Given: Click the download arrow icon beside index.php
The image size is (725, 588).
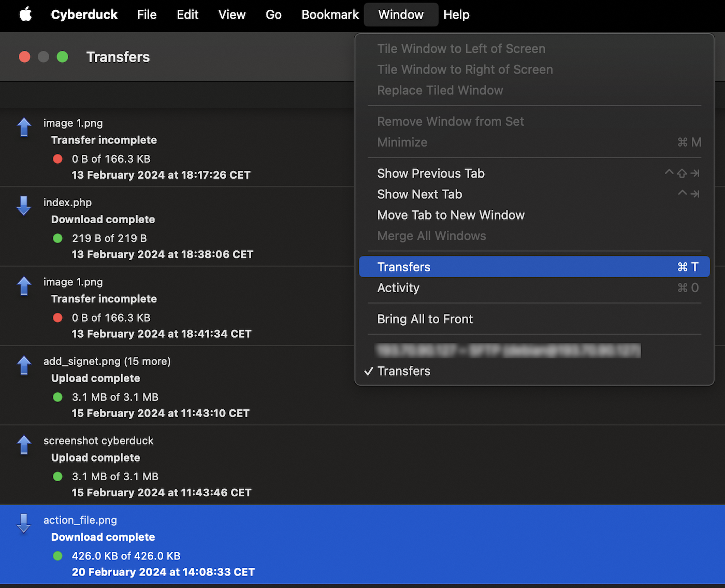Looking at the screenshot, I should coord(24,206).
